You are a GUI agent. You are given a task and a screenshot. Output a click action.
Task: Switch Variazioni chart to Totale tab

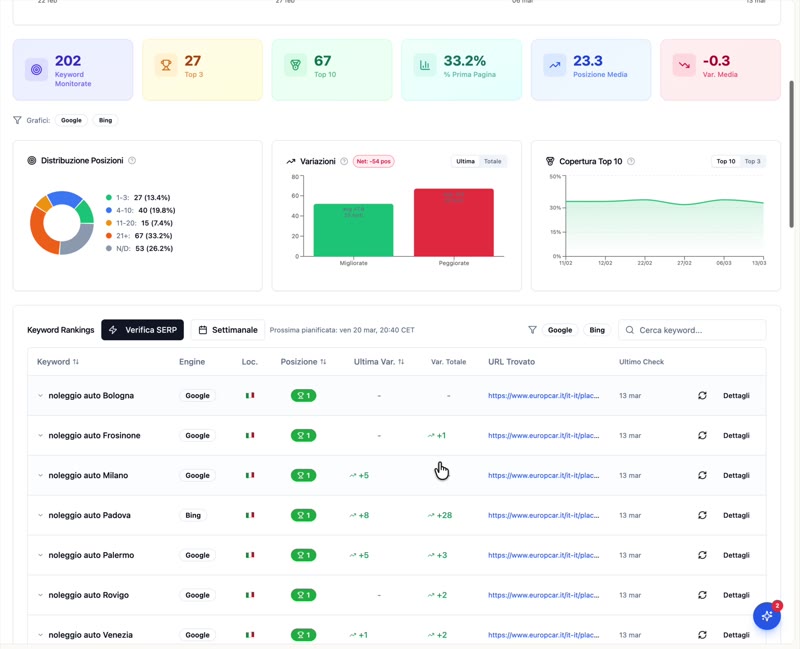point(492,161)
